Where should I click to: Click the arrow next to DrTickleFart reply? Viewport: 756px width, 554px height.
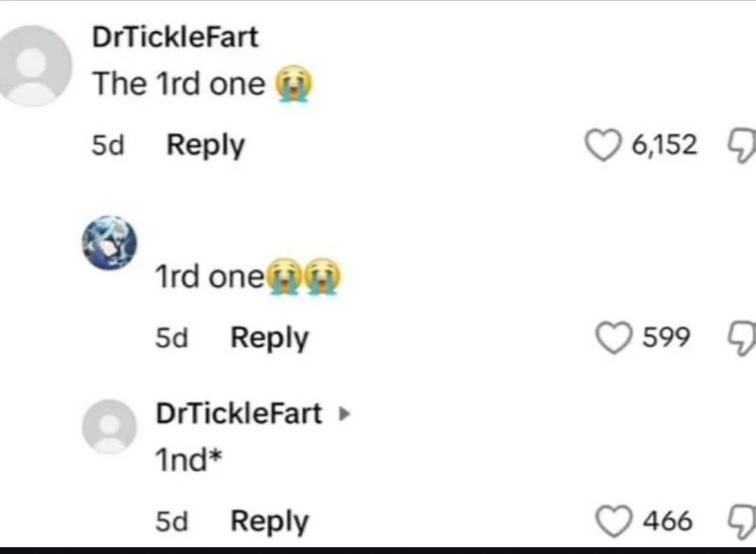pyautogui.click(x=342, y=414)
